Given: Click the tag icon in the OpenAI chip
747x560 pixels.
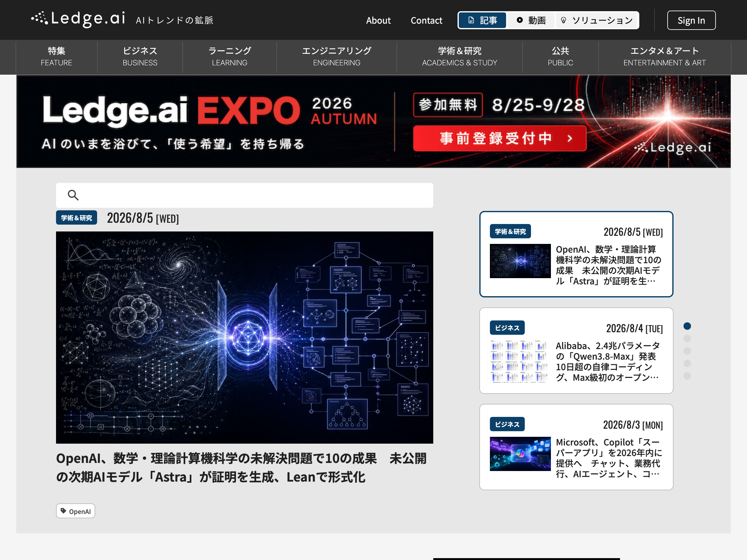Looking at the screenshot, I should pyautogui.click(x=63, y=511).
